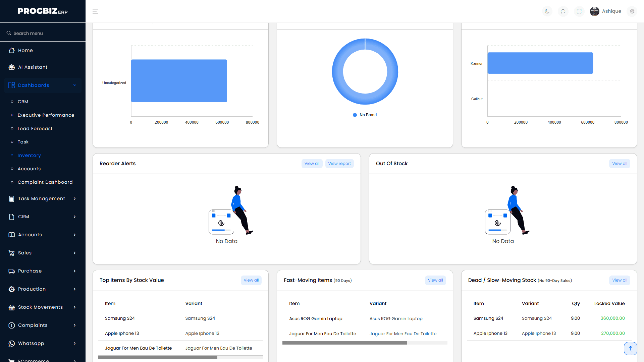The width and height of the screenshot is (644, 362).
Task: Click View all in Dead / Slow-Moving Stock
Action: 620,280
